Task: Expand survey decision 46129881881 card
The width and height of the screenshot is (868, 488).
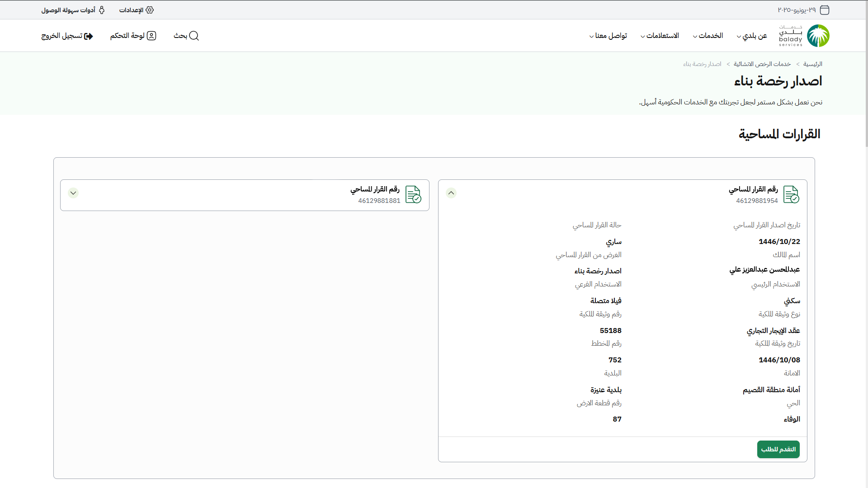Action: point(73,193)
